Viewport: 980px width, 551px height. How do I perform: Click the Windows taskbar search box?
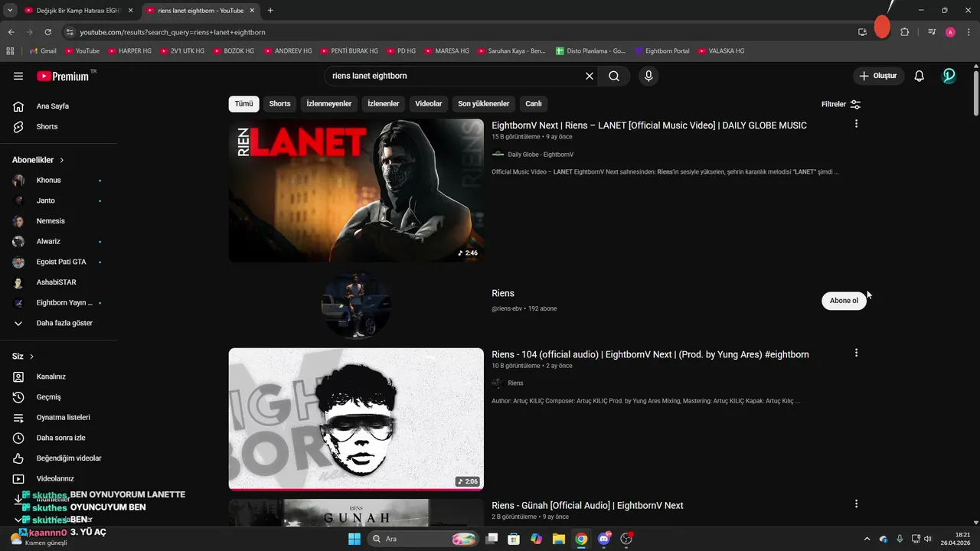tap(423, 539)
